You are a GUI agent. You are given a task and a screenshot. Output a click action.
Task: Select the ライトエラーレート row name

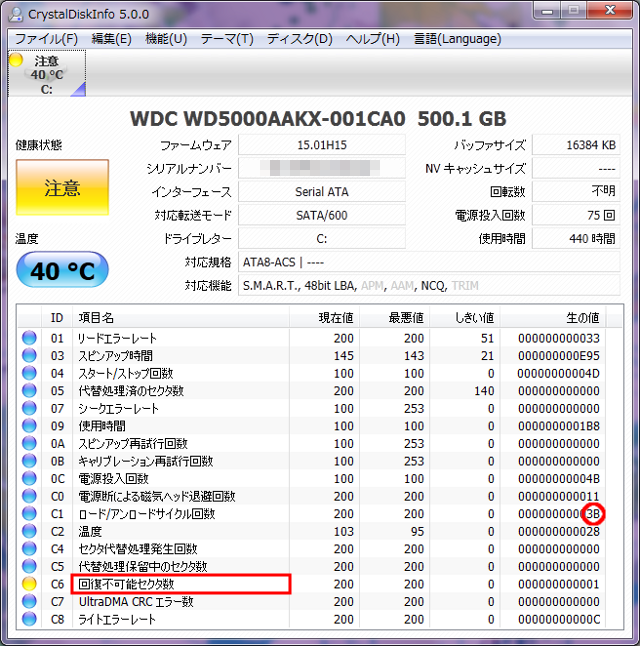pos(117,619)
